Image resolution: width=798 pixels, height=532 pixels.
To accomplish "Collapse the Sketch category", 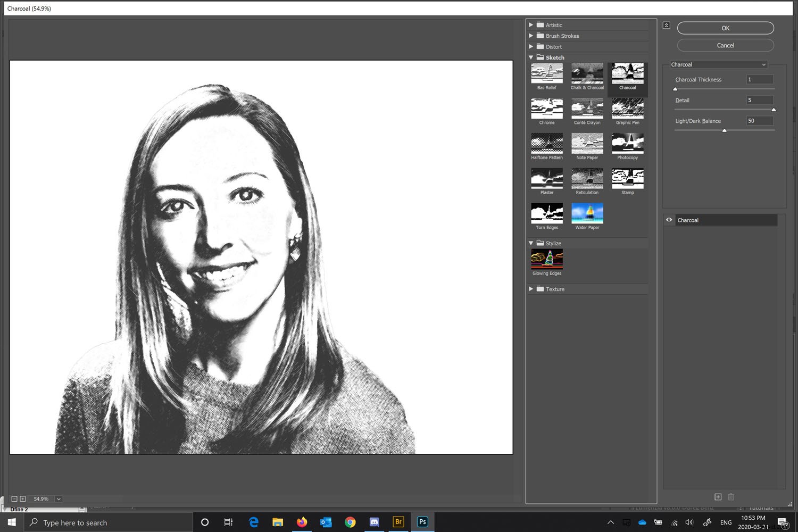I will point(530,57).
